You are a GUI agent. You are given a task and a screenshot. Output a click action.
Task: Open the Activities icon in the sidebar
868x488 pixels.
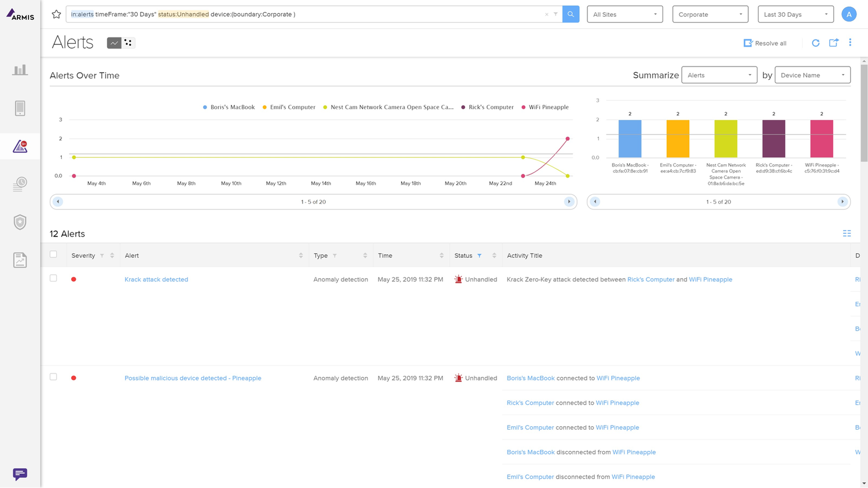pyautogui.click(x=20, y=183)
